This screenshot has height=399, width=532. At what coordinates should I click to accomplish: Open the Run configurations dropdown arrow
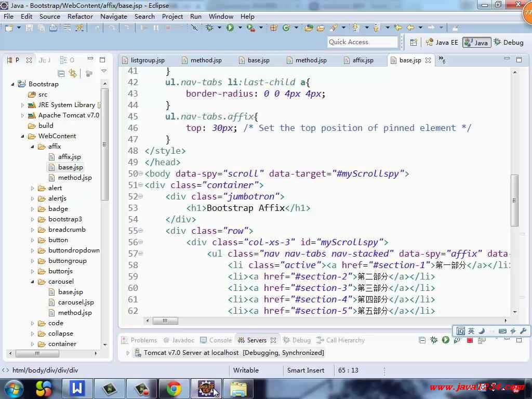pyautogui.click(x=240, y=28)
